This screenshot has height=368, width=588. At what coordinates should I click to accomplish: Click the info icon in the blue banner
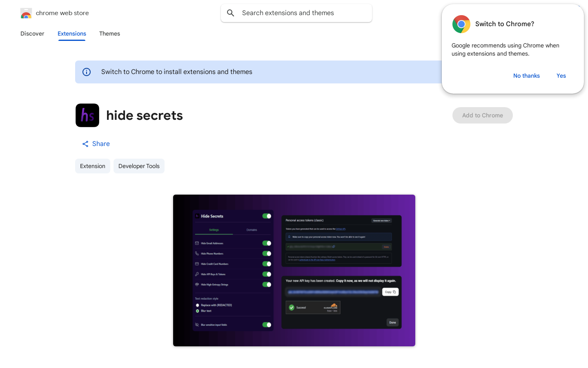[x=87, y=72]
